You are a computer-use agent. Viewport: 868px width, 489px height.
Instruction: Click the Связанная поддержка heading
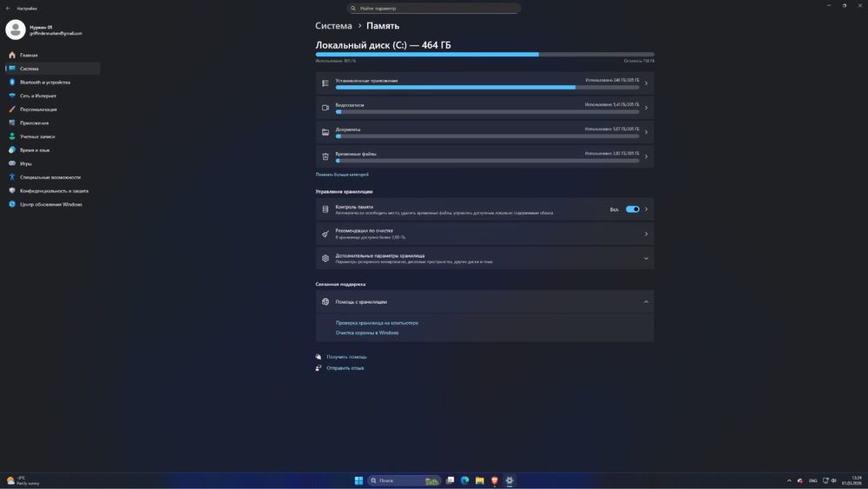[x=340, y=284]
